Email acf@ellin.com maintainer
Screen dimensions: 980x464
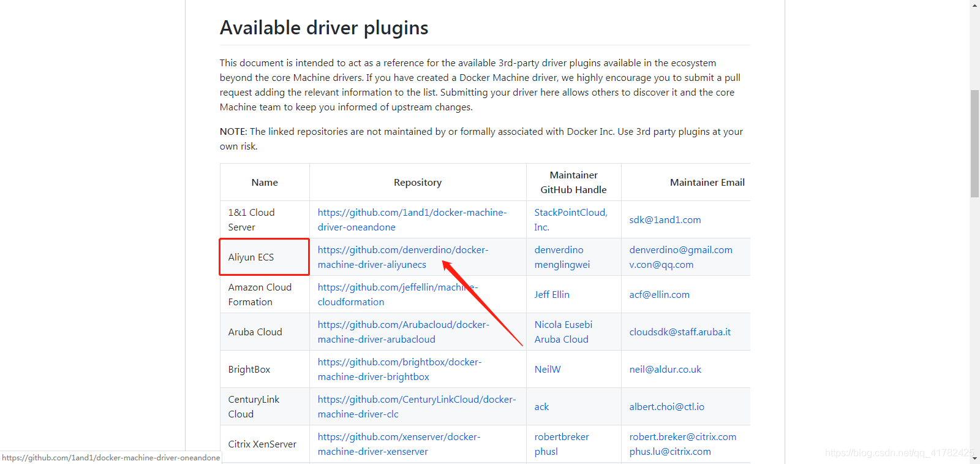[x=659, y=294]
